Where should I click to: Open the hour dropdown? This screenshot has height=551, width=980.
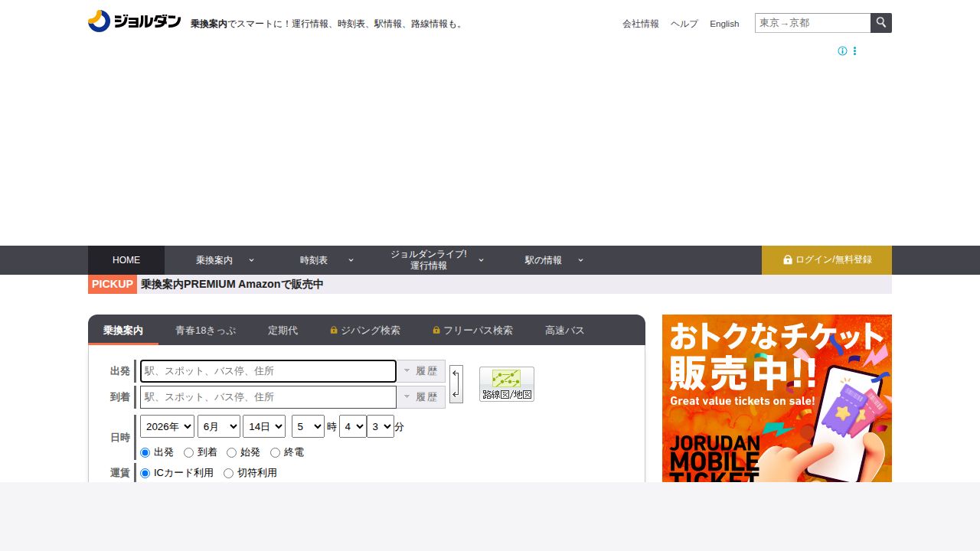308,426
